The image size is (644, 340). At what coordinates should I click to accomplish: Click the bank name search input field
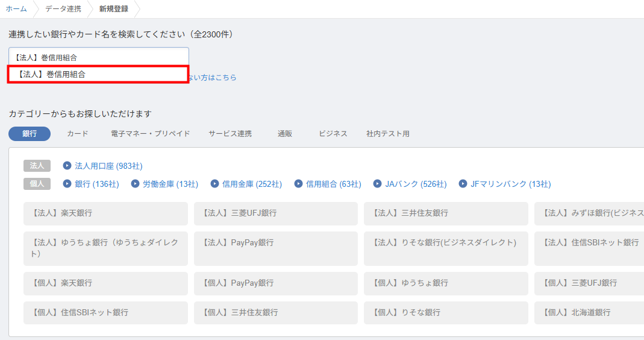[98, 57]
